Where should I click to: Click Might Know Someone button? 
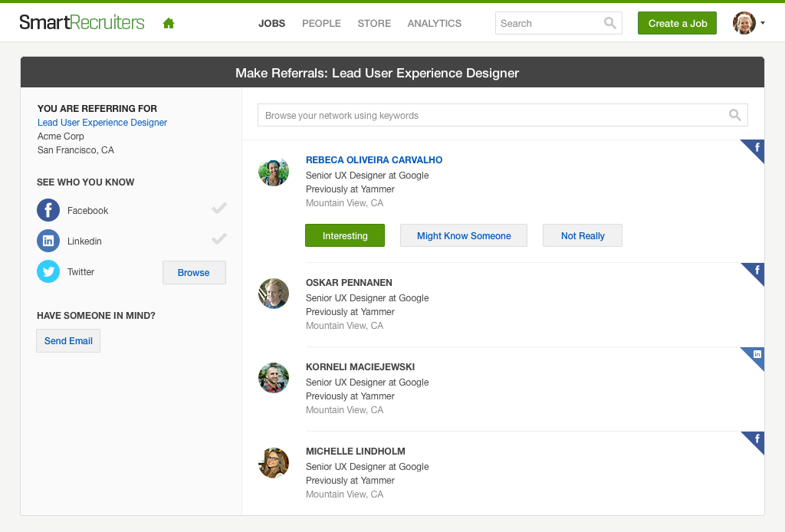click(464, 235)
